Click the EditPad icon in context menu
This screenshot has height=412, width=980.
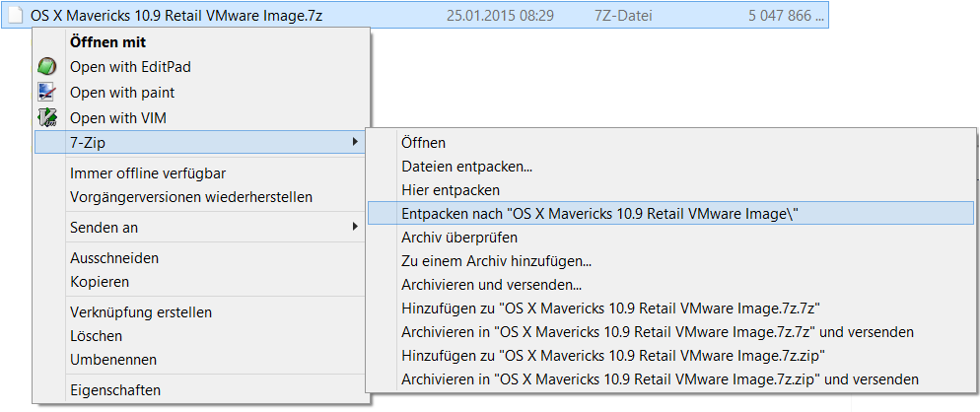tap(46, 67)
